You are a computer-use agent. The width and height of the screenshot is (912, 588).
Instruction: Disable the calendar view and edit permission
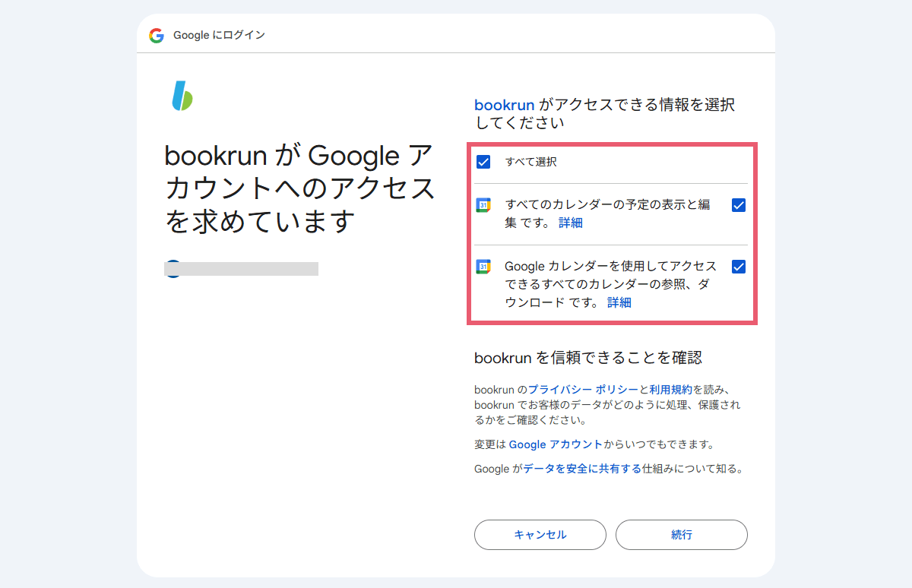(738, 204)
